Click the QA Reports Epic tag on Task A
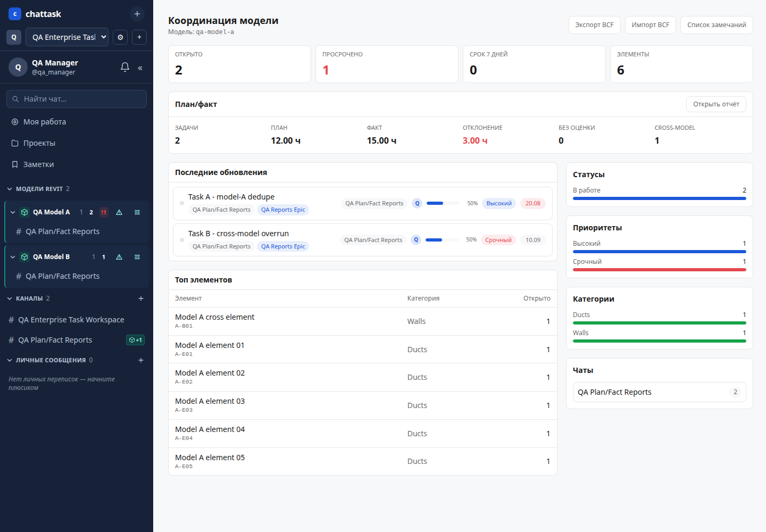The image size is (766, 532). pyautogui.click(x=283, y=210)
